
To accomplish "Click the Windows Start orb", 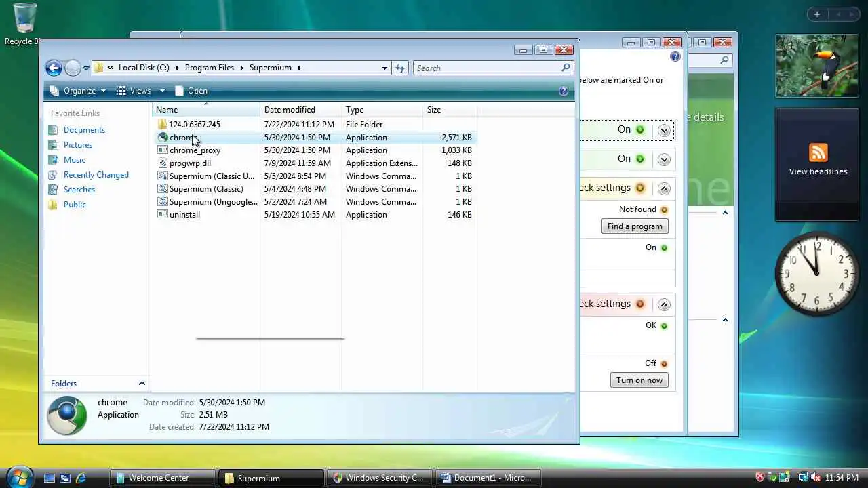I will pyautogui.click(x=20, y=476).
